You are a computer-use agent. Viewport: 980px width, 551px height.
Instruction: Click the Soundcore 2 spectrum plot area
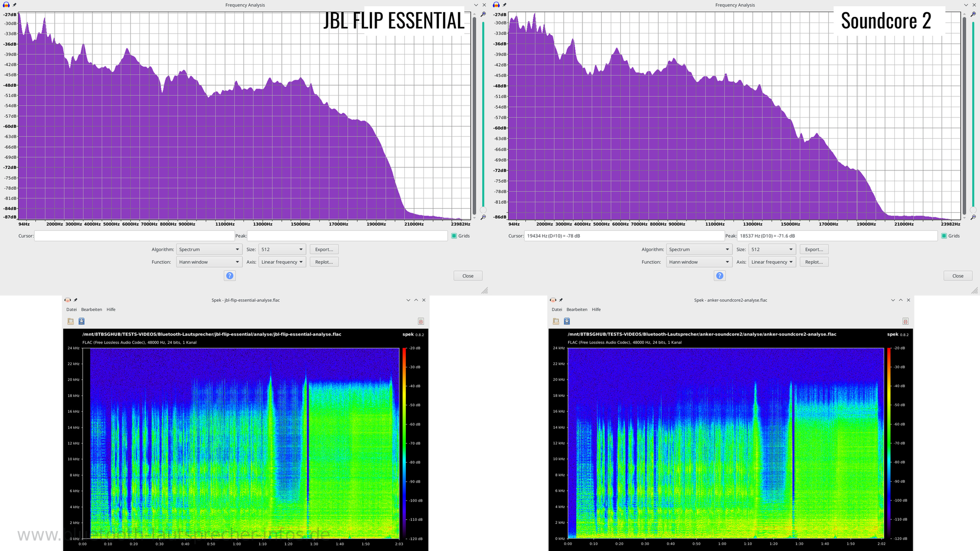tap(734, 116)
